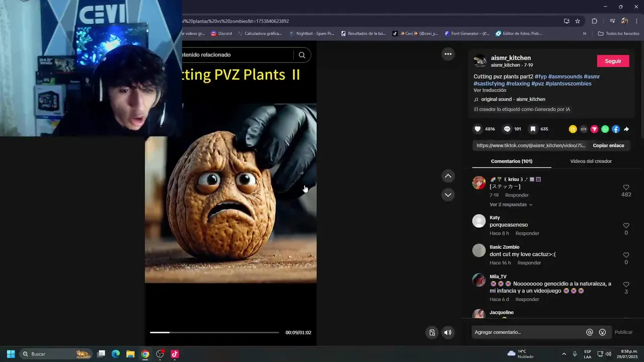Toggle auto-scroll icon next to volume
Viewport: 644px width, 362px height.
point(432,332)
